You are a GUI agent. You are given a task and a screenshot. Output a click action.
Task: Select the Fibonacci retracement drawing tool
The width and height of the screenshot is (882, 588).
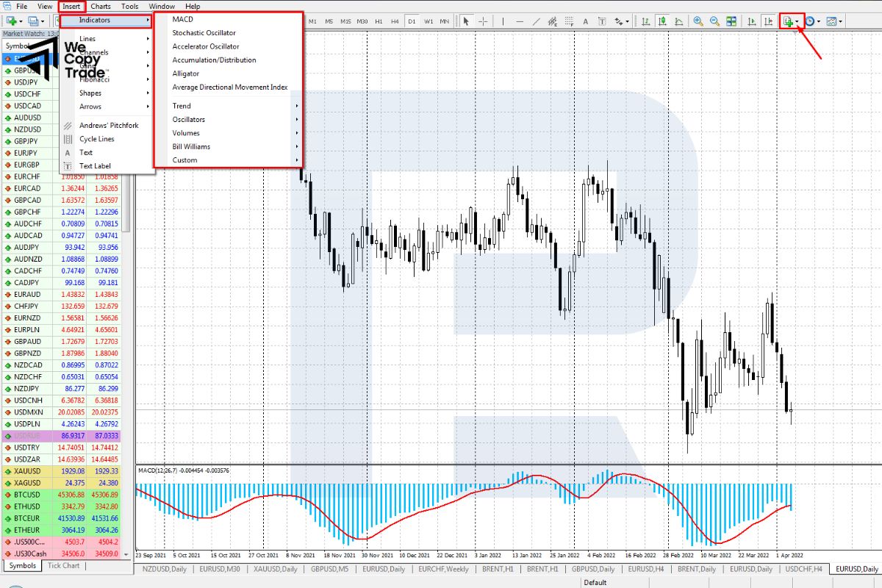click(569, 21)
